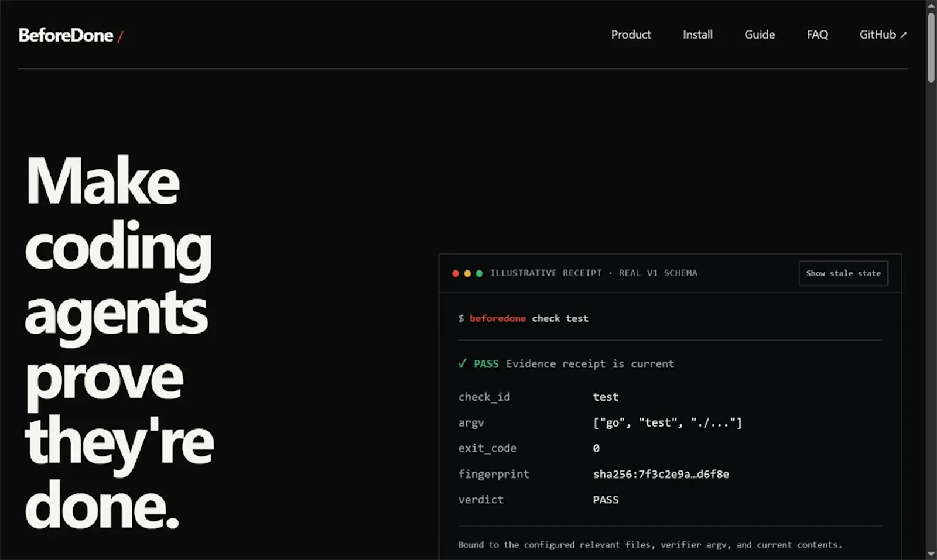Click the yellow dot in receipt header
This screenshot has height=560, width=937.
point(467,273)
